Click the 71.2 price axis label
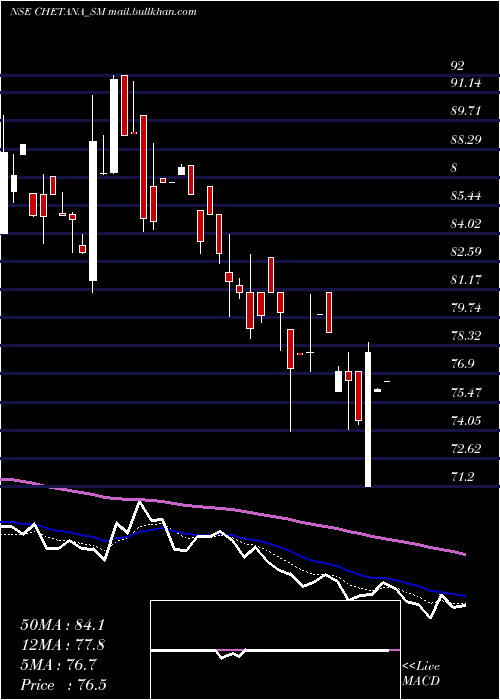 [x=462, y=477]
